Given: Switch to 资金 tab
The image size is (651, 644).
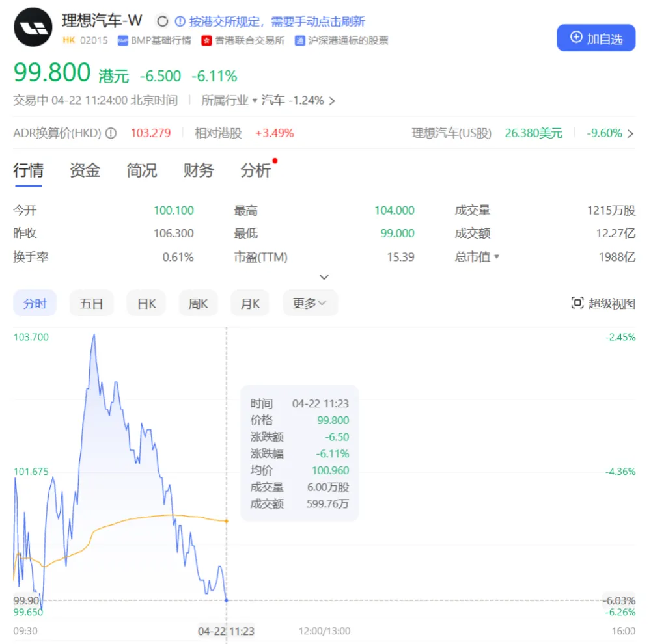Looking at the screenshot, I should click(x=85, y=170).
